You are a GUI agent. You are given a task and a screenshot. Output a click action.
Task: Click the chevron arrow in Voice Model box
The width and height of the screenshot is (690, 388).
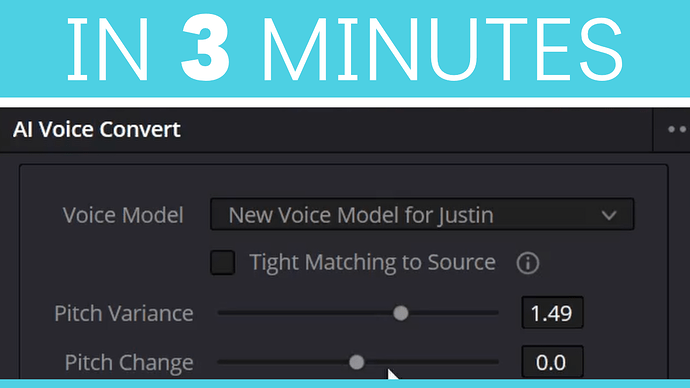tap(609, 215)
